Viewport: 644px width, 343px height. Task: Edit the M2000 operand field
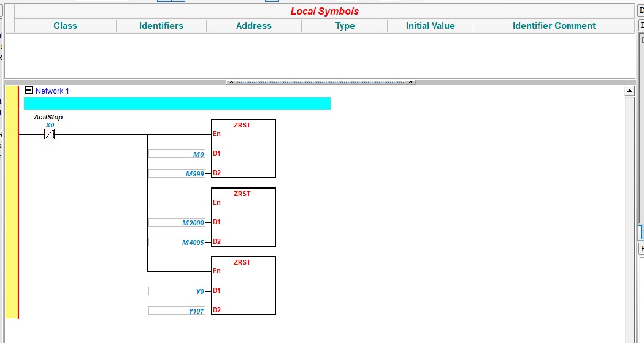pos(177,222)
